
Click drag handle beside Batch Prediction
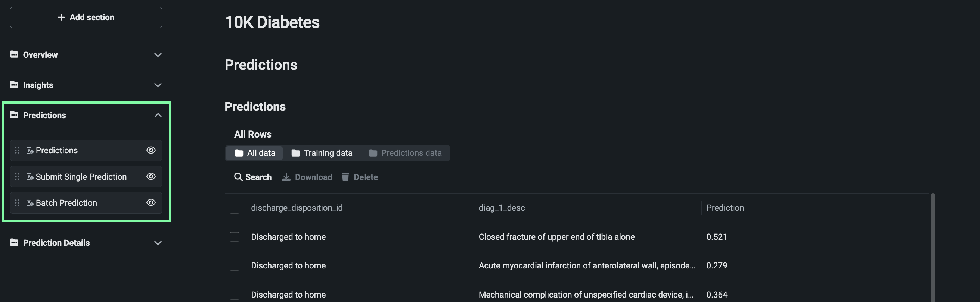click(x=17, y=203)
